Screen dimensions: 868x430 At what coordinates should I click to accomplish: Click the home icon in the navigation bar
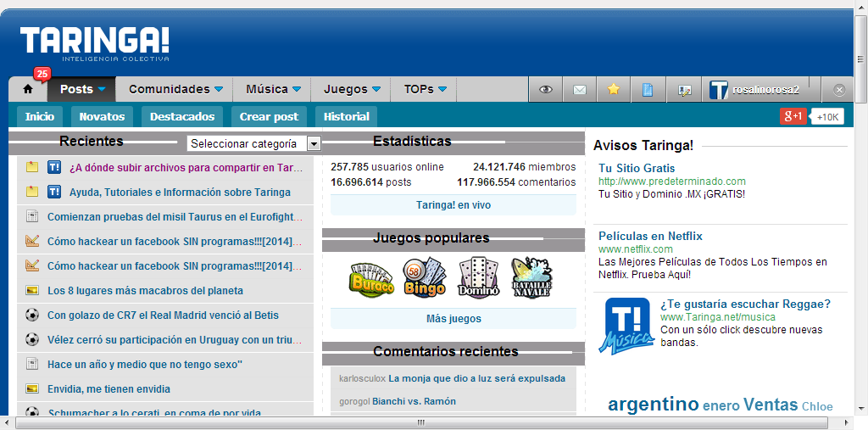[28, 90]
